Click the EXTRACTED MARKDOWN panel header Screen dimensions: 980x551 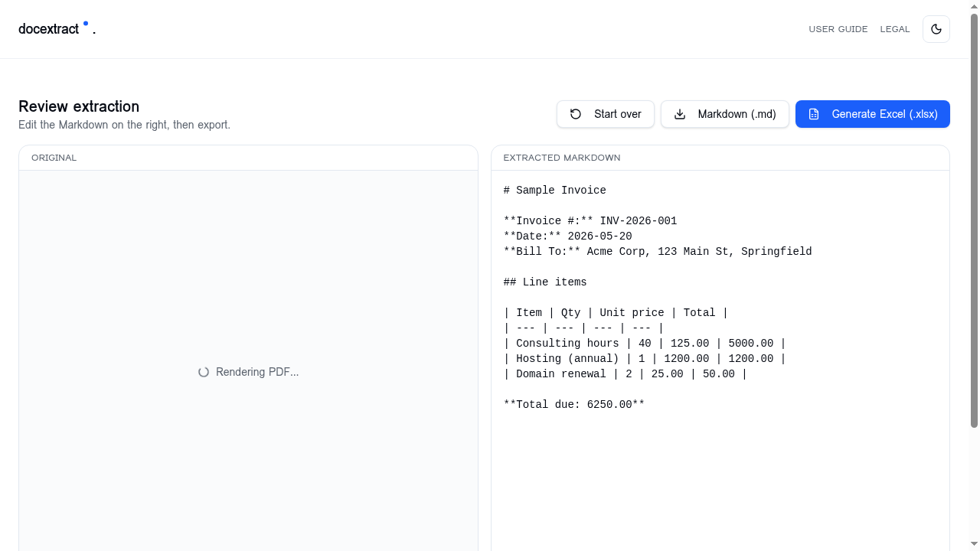(x=562, y=158)
